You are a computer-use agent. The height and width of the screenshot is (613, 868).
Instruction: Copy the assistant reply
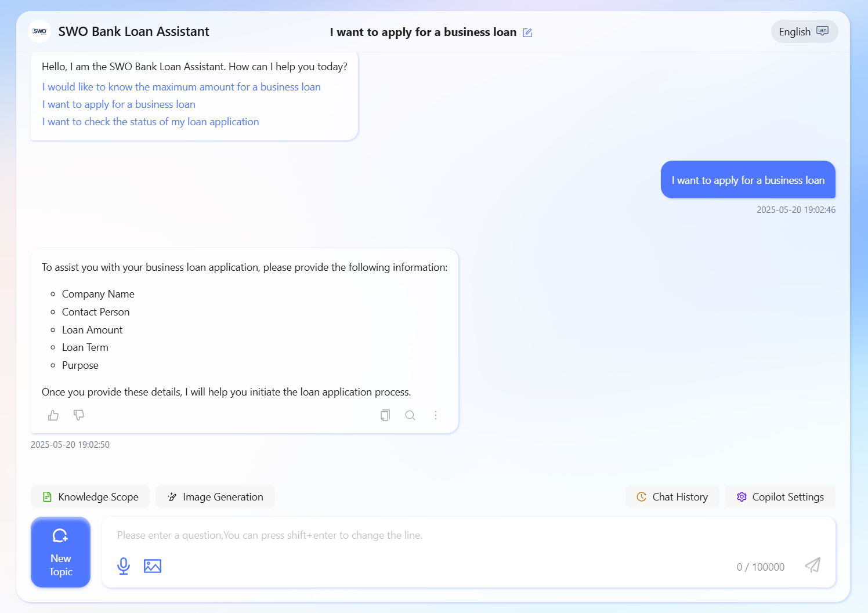[x=385, y=415]
